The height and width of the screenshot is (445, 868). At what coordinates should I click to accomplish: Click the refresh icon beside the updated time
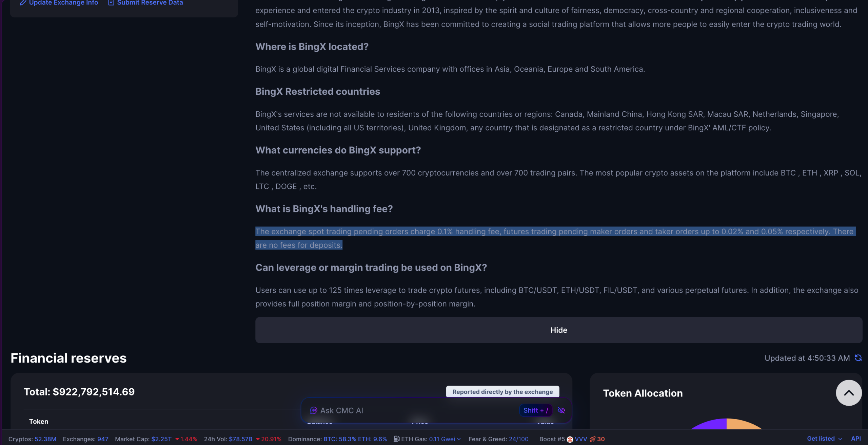[x=858, y=358]
